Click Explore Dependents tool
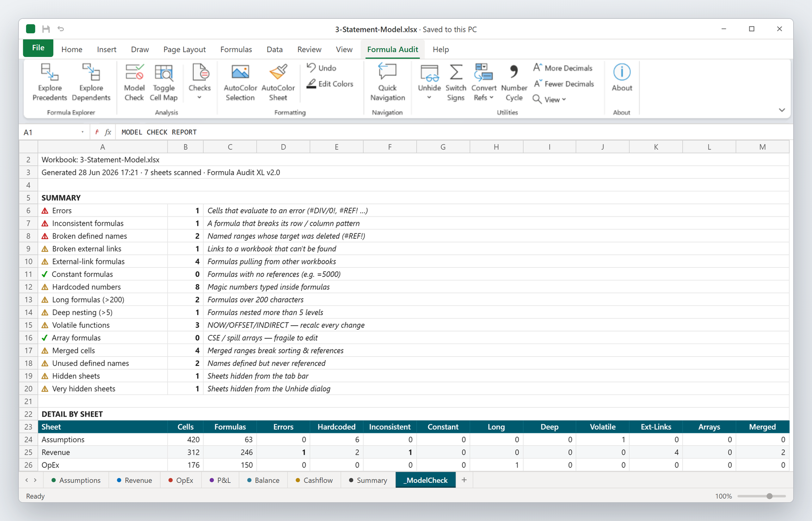The width and height of the screenshot is (812, 521). [x=91, y=82]
